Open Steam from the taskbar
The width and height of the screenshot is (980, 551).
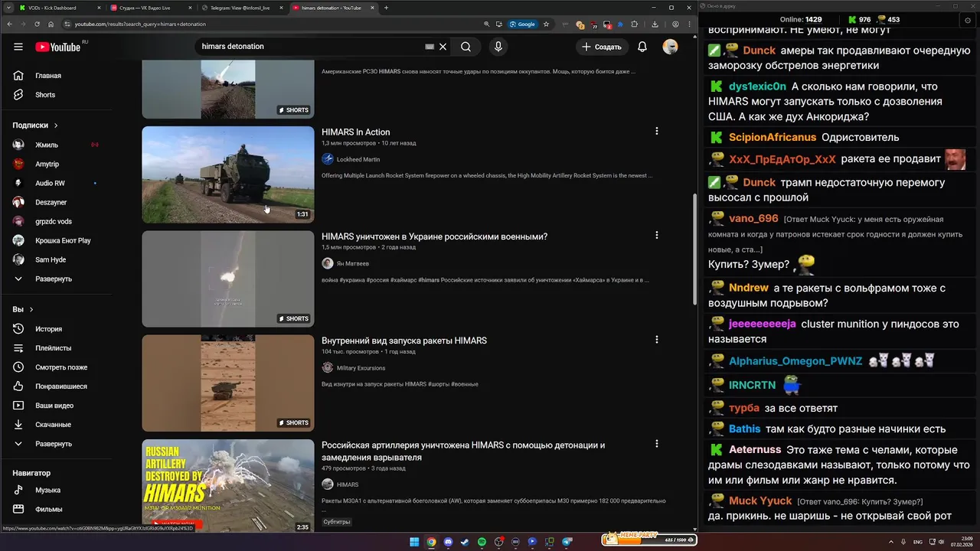click(465, 542)
